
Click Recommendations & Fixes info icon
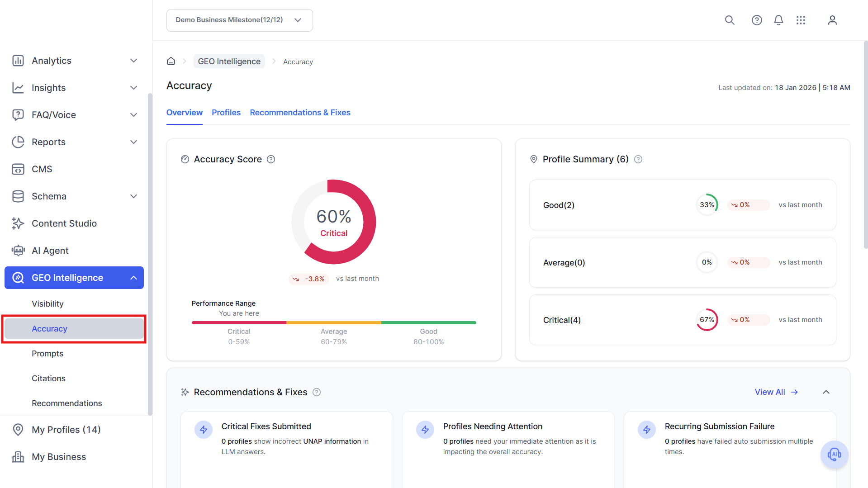pyautogui.click(x=317, y=392)
